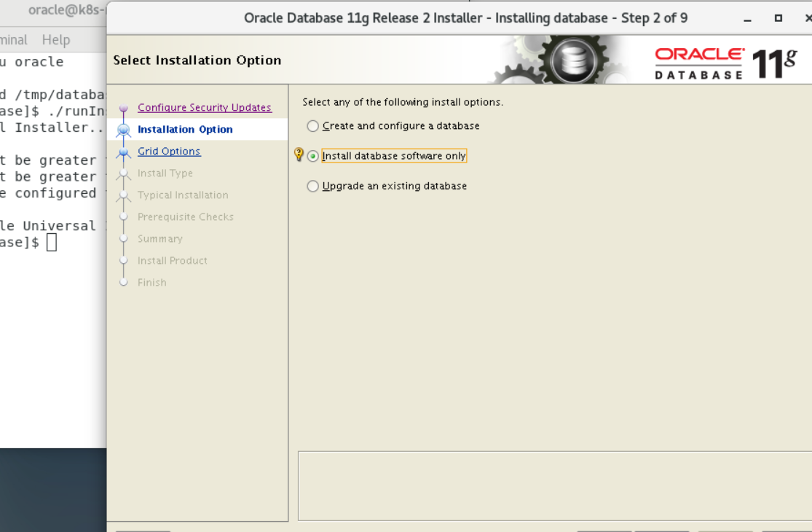Click the Prerequisite Checks step label
This screenshot has width=812, height=532.
point(186,216)
